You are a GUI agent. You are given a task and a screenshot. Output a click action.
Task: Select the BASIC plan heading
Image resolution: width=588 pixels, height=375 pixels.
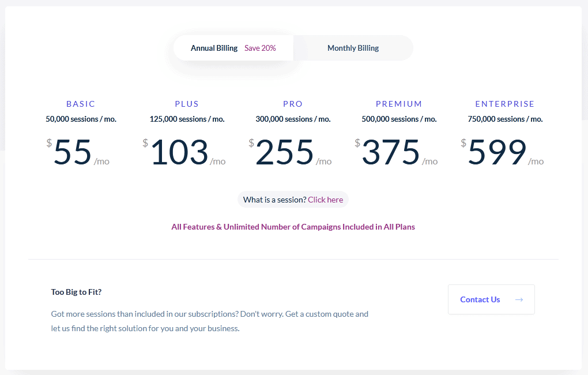pos(81,103)
